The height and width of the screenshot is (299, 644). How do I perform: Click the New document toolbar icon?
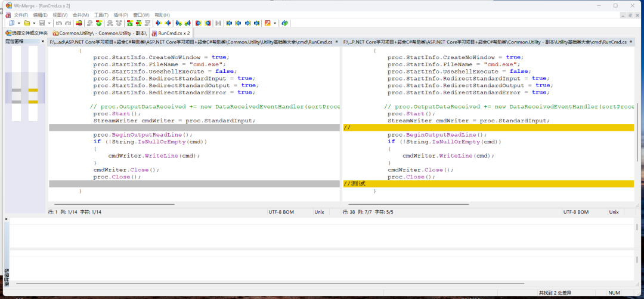(x=11, y=23)
